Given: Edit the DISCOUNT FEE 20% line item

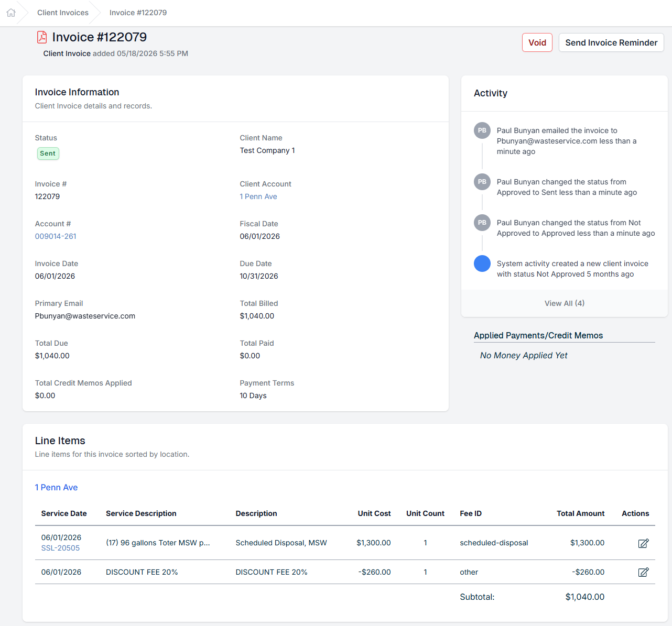Looking at the screenshot, I should tap(643, 572).
